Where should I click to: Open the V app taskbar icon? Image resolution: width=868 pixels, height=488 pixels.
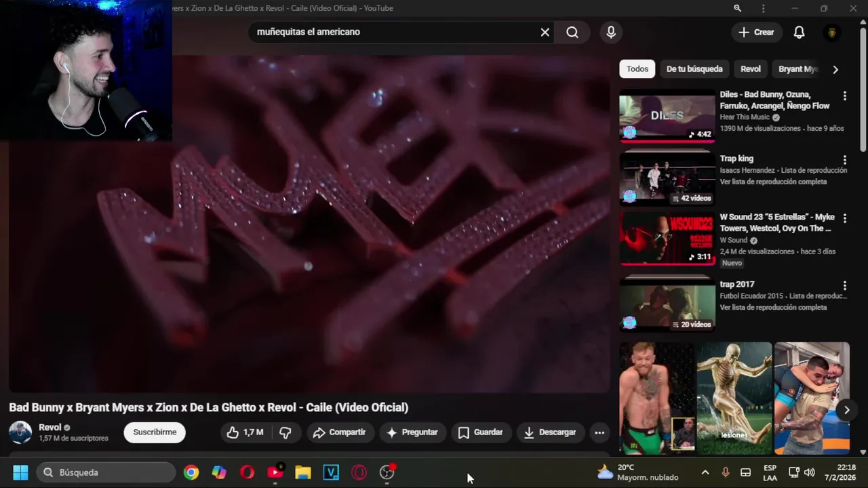[331, 472]
